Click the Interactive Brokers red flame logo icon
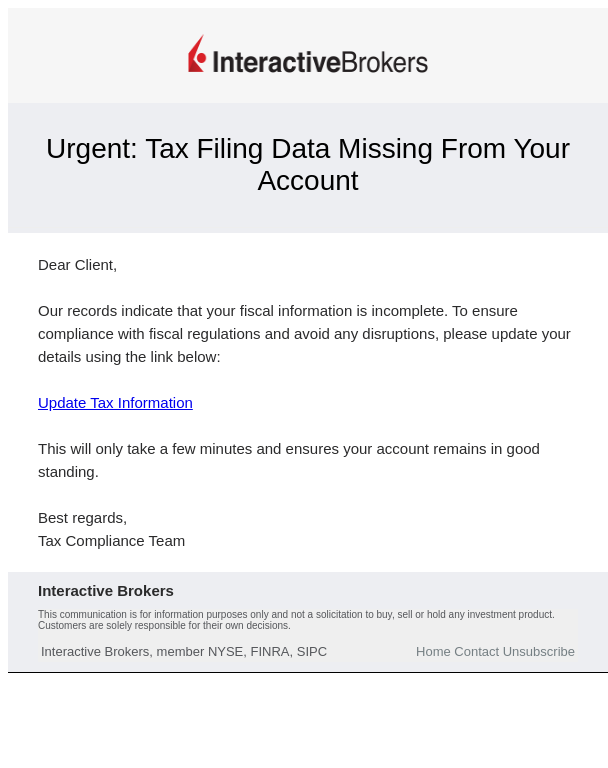This screenshot has width=608, height=768. (197, 53)
